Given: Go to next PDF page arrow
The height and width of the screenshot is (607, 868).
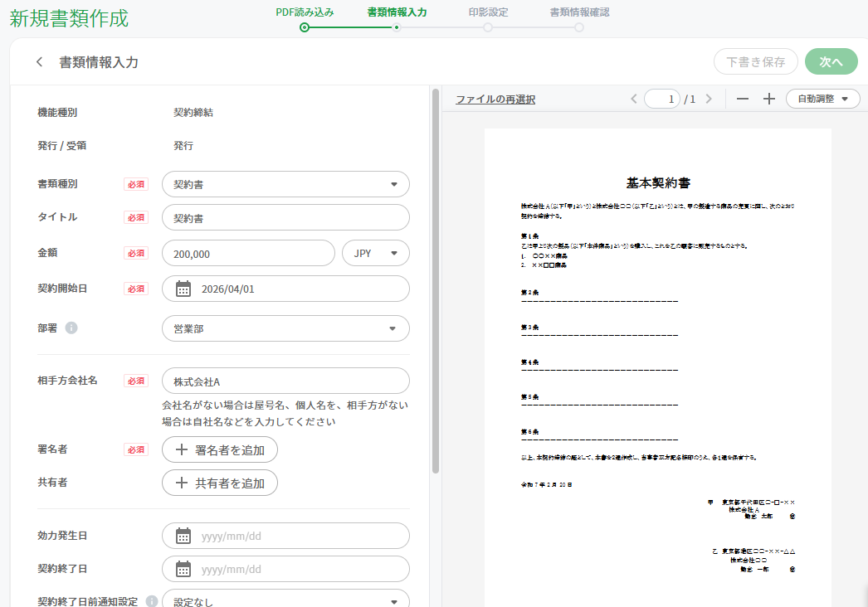Looking at the screenshot, I should pyautogui.click(x=710, y=99).
